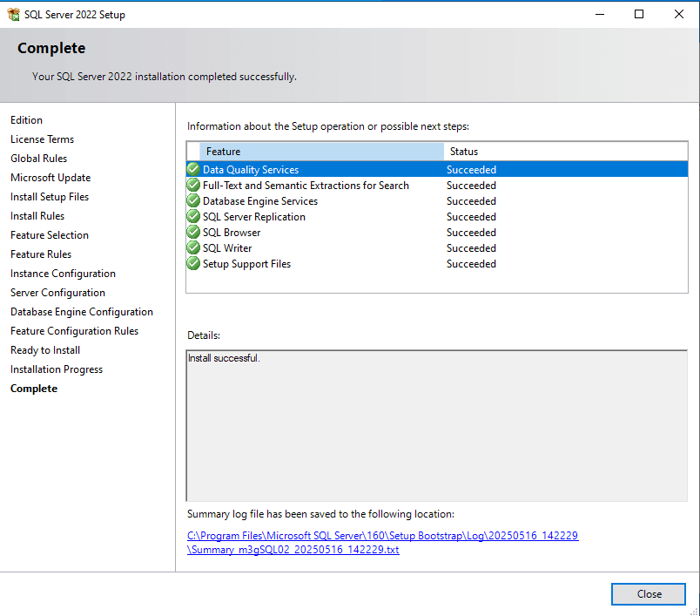This screenshot has width=700, height=616.
Task: Click green checkmark beside SQL Writer
Action: [x=193, y=247]
